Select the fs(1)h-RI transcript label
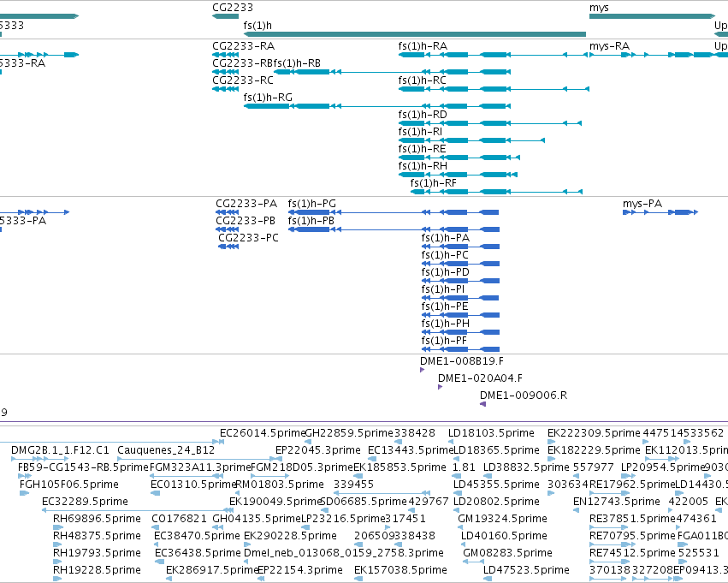Viewport: 728px width, 583px height. pos(420,132)
